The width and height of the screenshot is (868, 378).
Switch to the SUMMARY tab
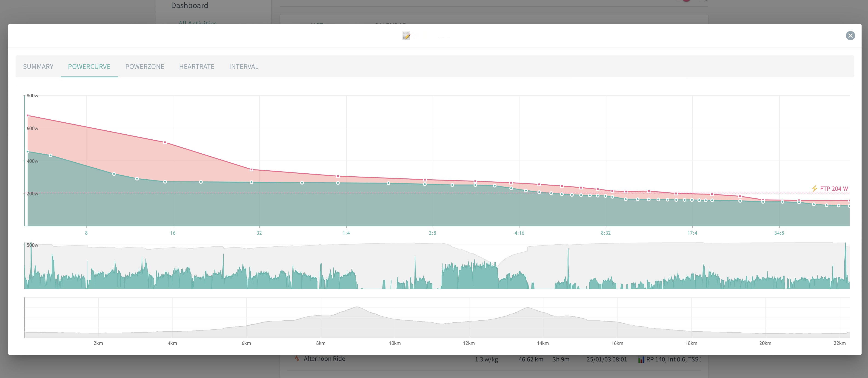pyautogui.click(x=38, y=67)
